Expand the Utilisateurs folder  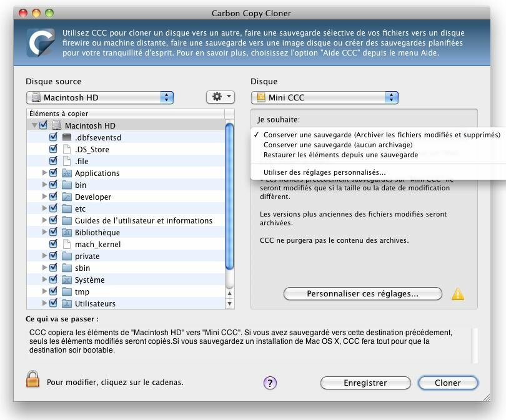coord(44,303)
